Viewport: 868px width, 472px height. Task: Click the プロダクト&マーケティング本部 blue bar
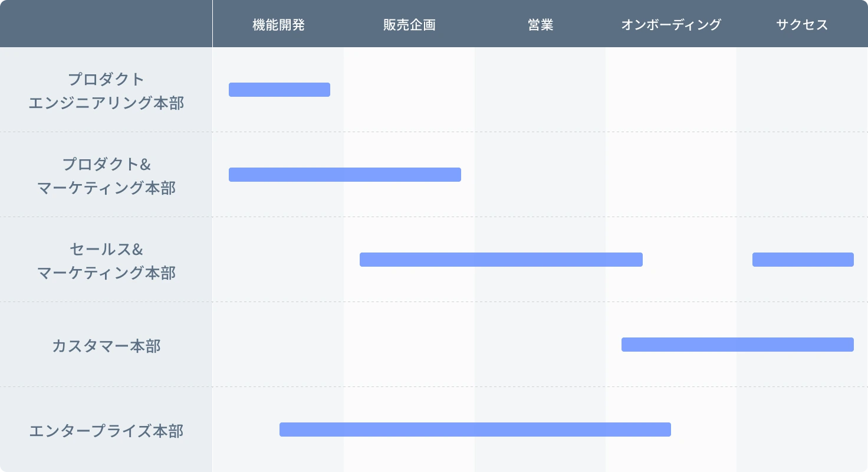tap(345, 175)
